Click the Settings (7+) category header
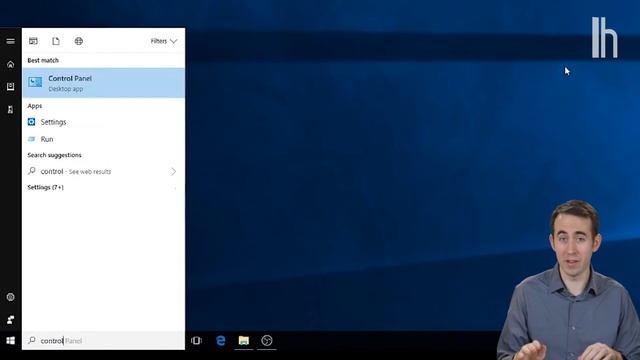640x360 pixels. coord(45,187)
